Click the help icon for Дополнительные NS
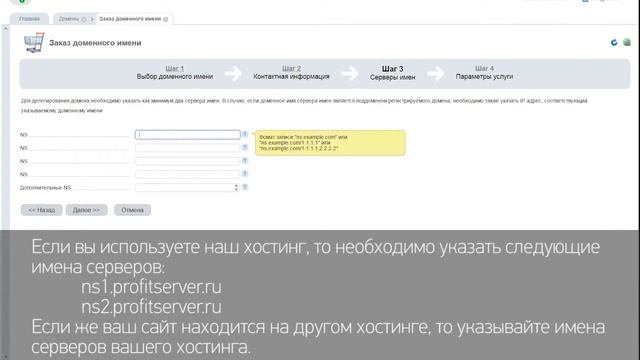640x360 pixels. click(245, 187)
